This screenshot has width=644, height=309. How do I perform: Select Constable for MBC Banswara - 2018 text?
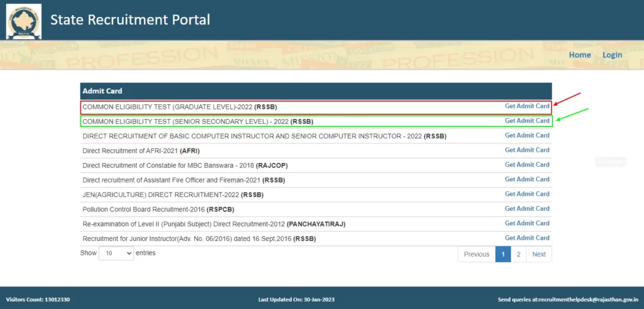pyautogui.click(x=186, y=166)
